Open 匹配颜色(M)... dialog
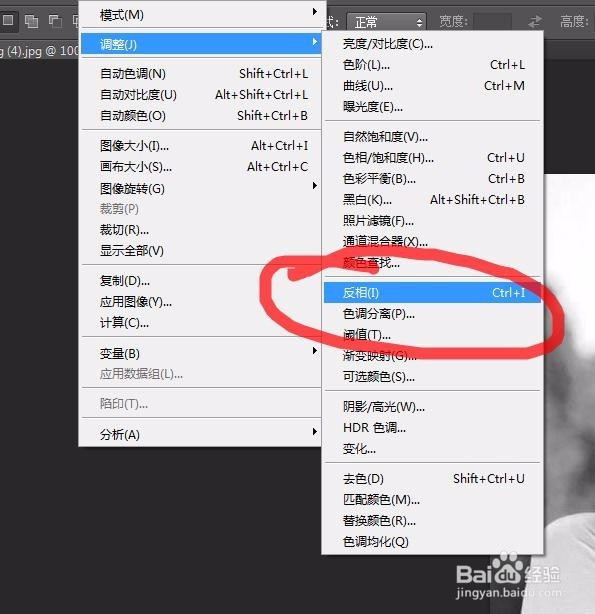Screen dimensions: 595x614 click(x=432, y=500)
